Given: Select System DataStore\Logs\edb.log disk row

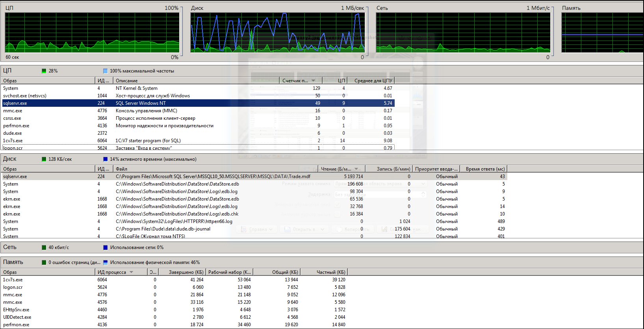Looking at the screenshot, I should click(254, 191).
